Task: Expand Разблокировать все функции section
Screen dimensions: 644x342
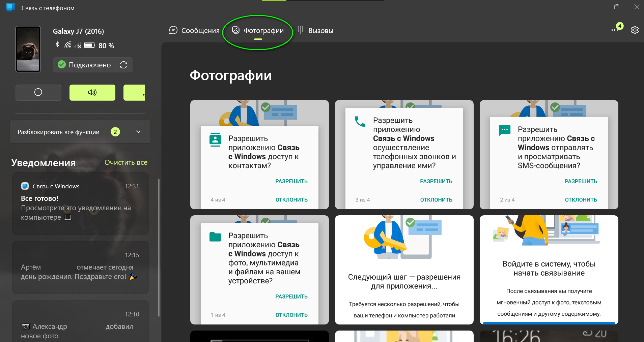Action: (80, 132)
